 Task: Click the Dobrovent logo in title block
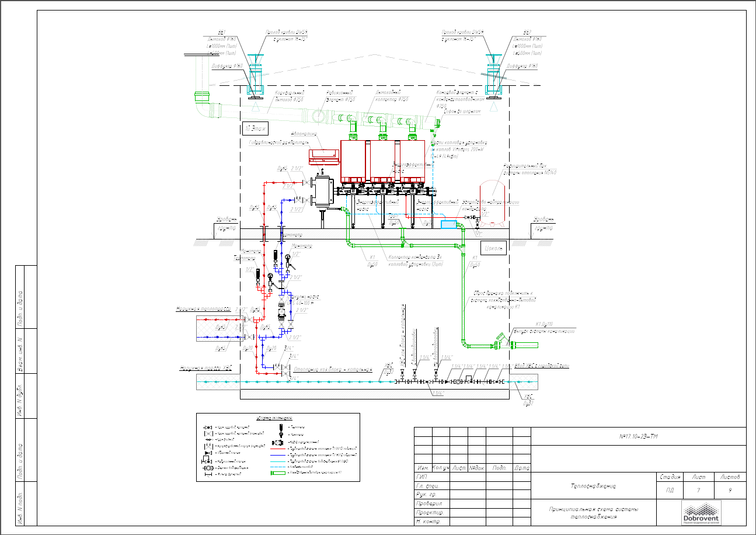click(x=701, y=513)
